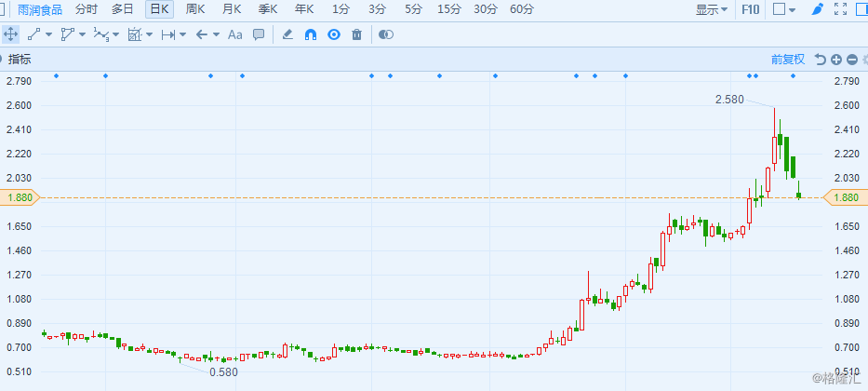This screenshot has height=391, width=868.
Task: Open the measurement tool dropdown arrow
Action: click(150, 34)
